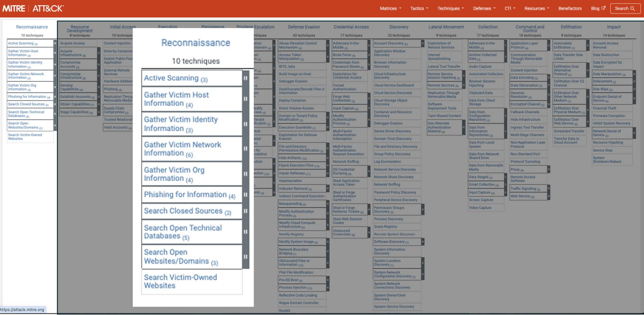Open the Matrices dropdown menu

pos(390,9)
